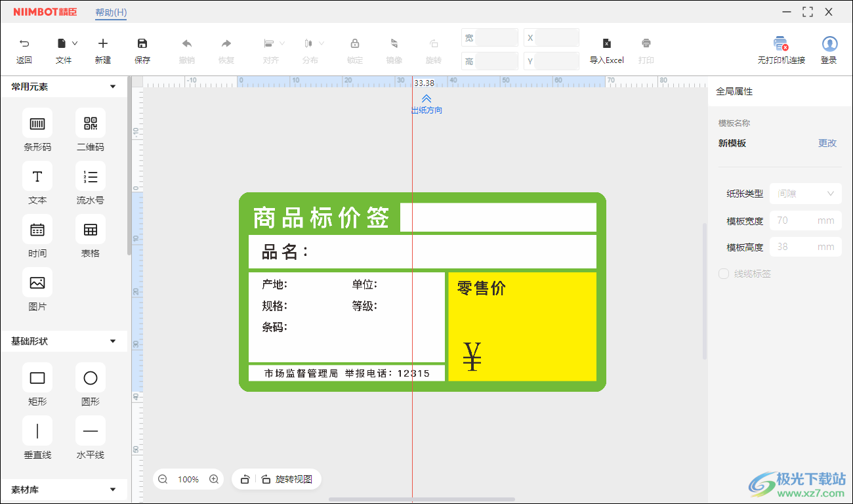Viewport: 853px width, 504px height.
Task: Insert a QR code (二维码) element
Action: point(91,123)
